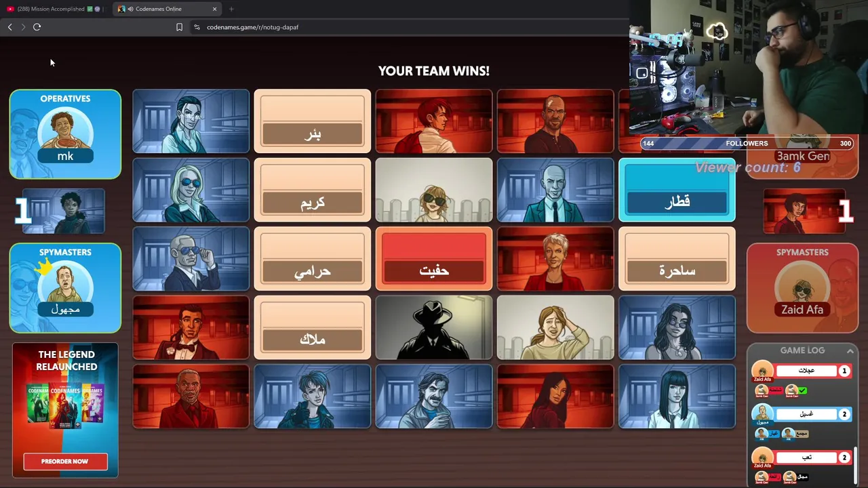
Task: Click red agent card long-haired woman bottom row
Action: pyautogui.click(x=555, y=396)
